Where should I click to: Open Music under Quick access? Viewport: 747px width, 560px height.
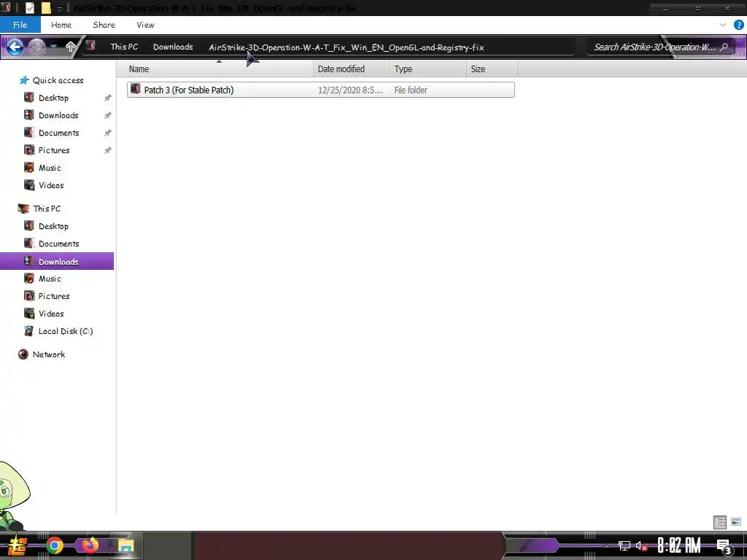tap(50, 168)
